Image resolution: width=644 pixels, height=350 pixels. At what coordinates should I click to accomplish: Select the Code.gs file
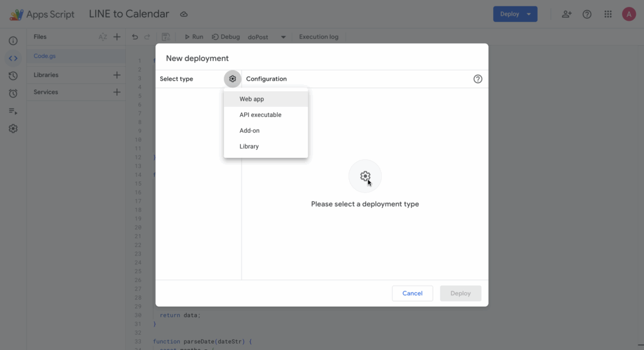45,56
